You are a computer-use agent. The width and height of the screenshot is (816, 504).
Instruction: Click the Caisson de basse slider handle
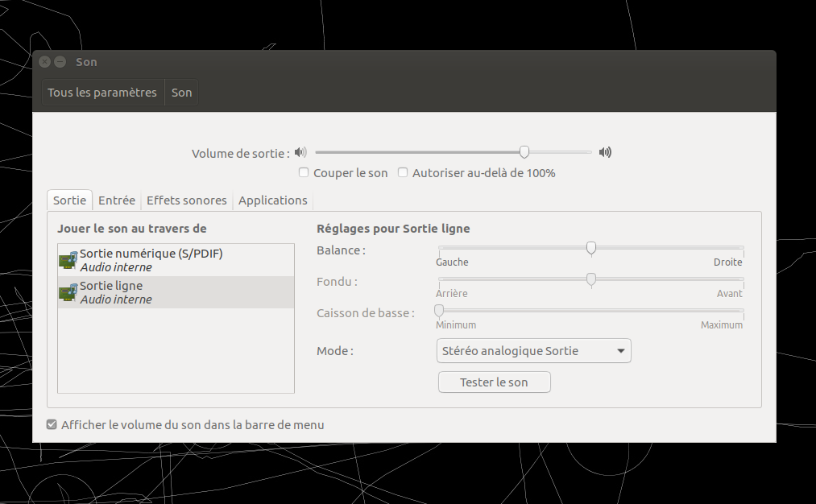(439, 311)
